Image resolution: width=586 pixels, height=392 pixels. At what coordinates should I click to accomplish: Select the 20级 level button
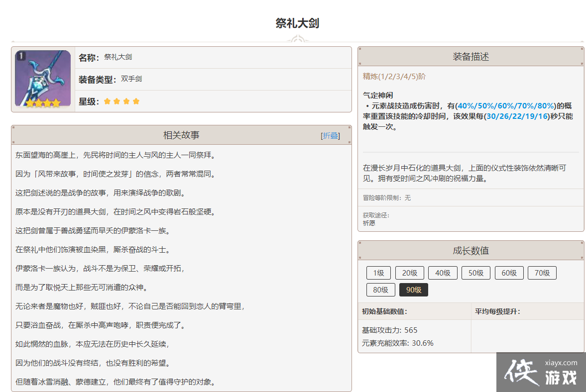coord(409,273)
